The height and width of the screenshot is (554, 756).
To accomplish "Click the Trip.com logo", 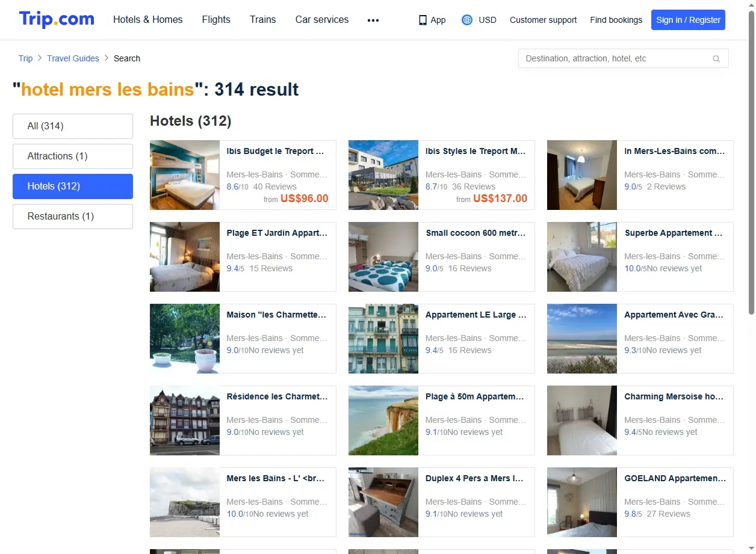I will point(57,19).
